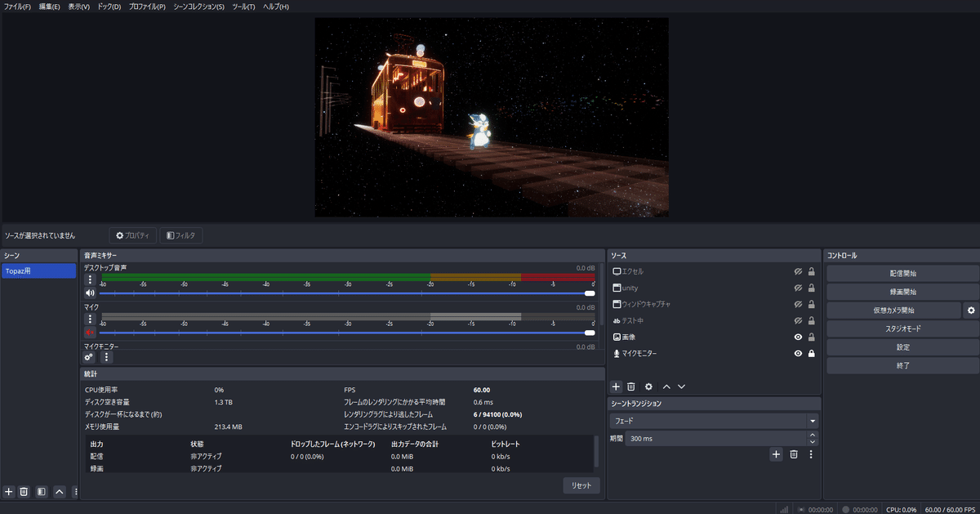Click 仮想カメラ開始 button
This screenshot has width=980, height=514.
893,311
